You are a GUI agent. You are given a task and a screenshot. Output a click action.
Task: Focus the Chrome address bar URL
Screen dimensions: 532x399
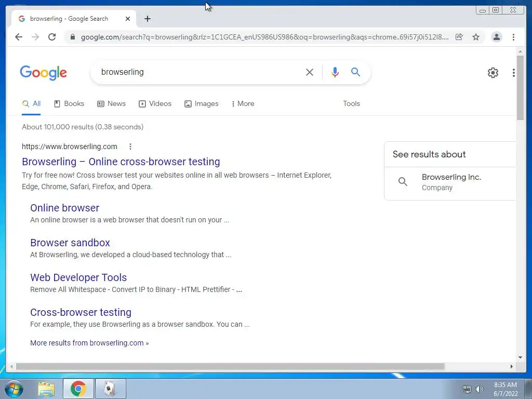[264, 37]
